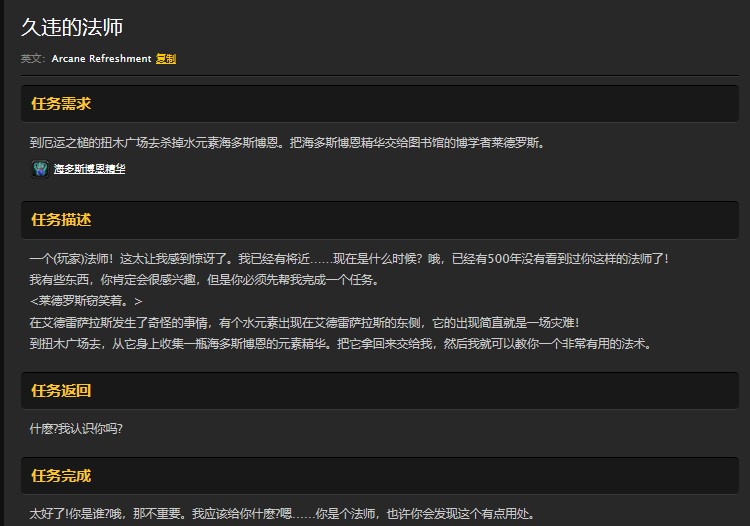Click the quest title 久违的法师
Image resolution: width=750 pixels, height=526 pixels.
click(72, 27)
